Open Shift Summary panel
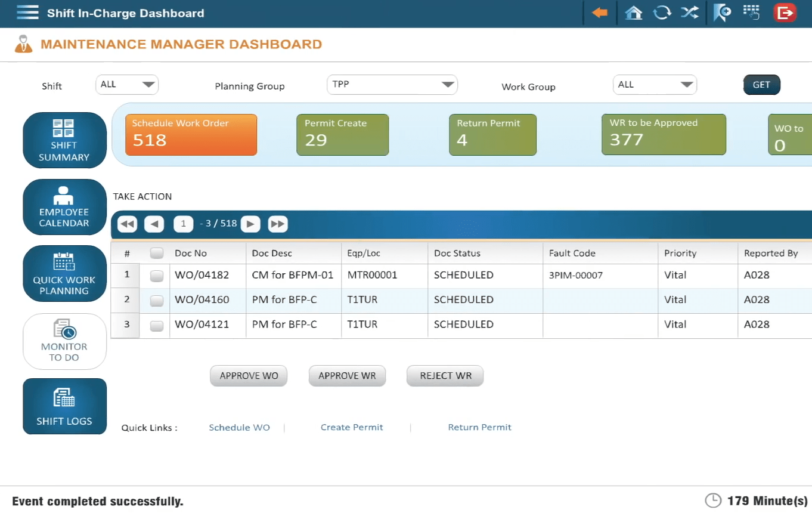 tap(64, 140)
